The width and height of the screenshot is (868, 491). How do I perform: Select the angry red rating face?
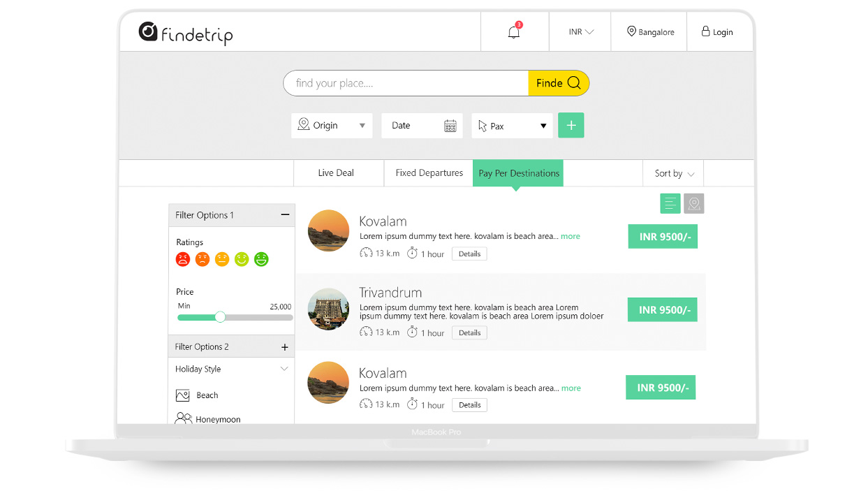tap(182, 259)
